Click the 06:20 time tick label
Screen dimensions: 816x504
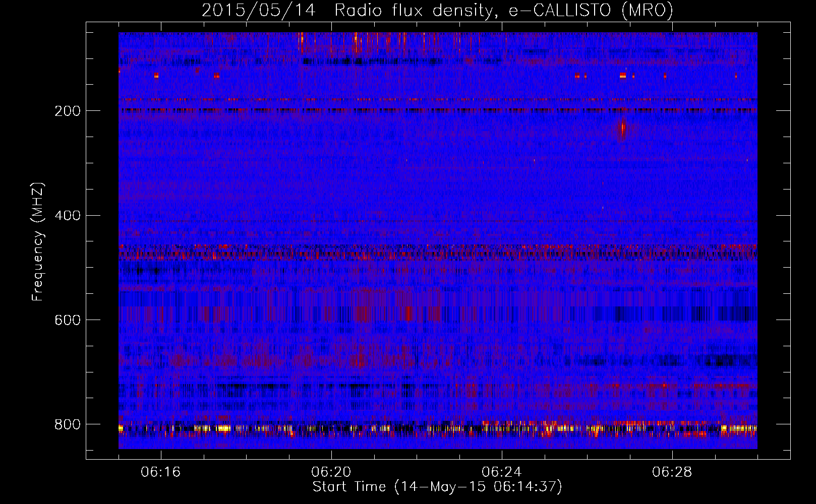click(331, 472)
